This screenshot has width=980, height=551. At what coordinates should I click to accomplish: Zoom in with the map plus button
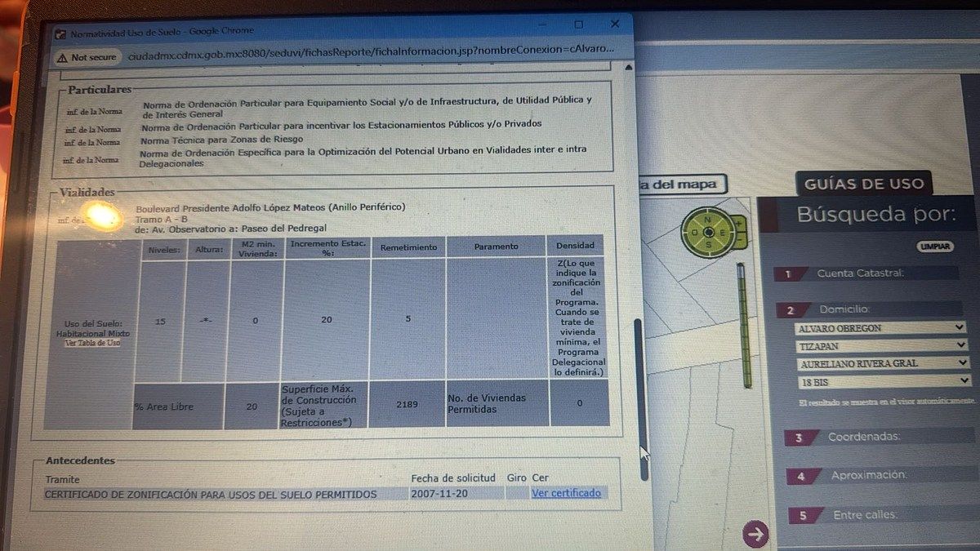(739, 223)
